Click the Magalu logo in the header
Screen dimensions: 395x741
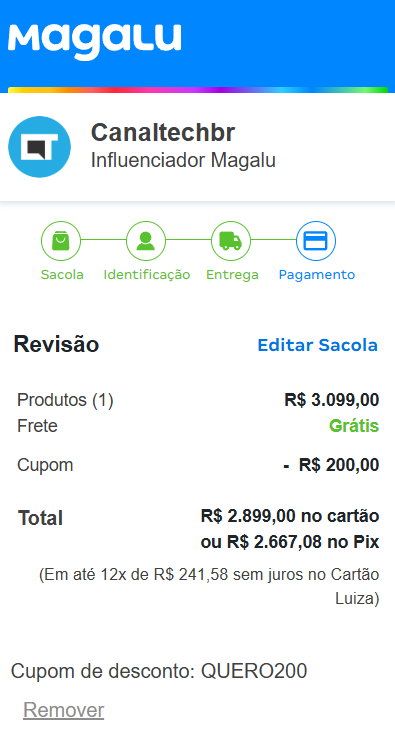(x=94, y=40)
